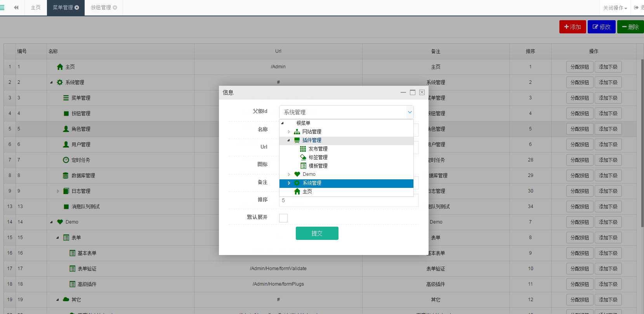Maximize the 信息 dialog
Image resolution: width=644 pixels, height=314 pixels.
coord(413,92)
